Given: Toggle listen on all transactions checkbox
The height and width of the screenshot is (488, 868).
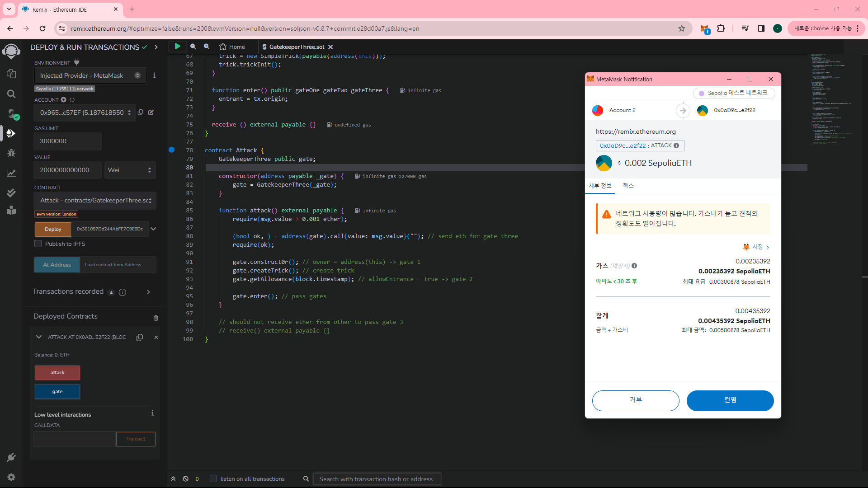Looking at the screenshot, I should click(x=213, y=479).
